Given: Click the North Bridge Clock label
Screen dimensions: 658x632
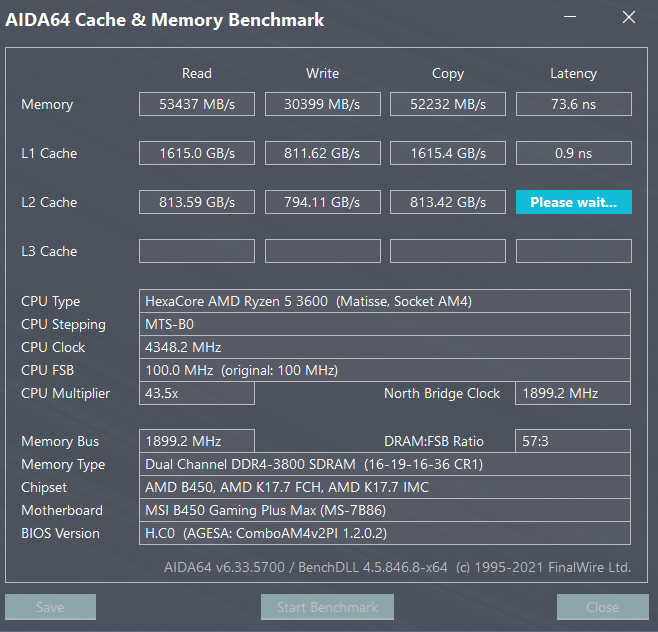Looking at the screenshot, I should (x=442, y=393).
